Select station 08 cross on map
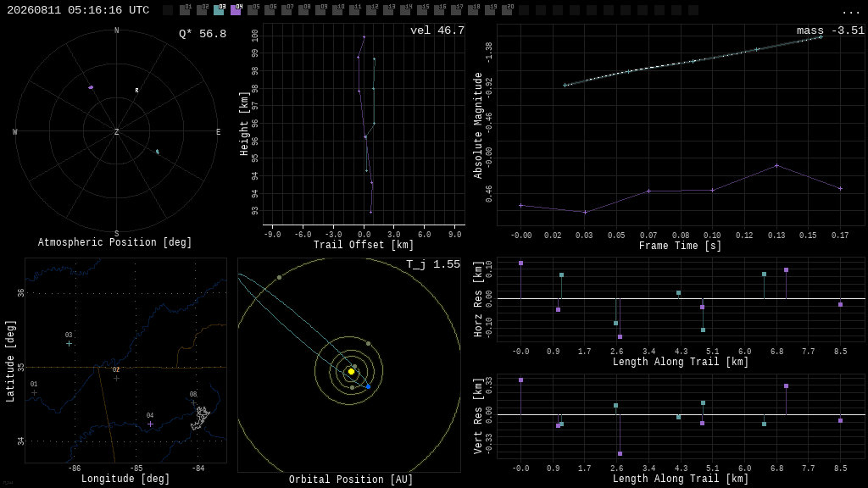Image resolution: width=868 pixels, height=488 pixels. click(193, 402)
